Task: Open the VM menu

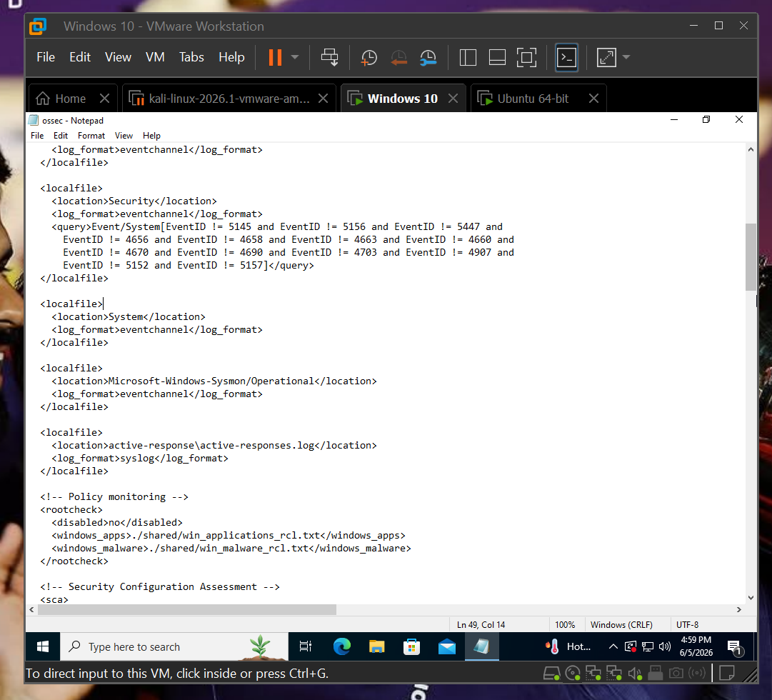Action: click(x=155, y=57)
